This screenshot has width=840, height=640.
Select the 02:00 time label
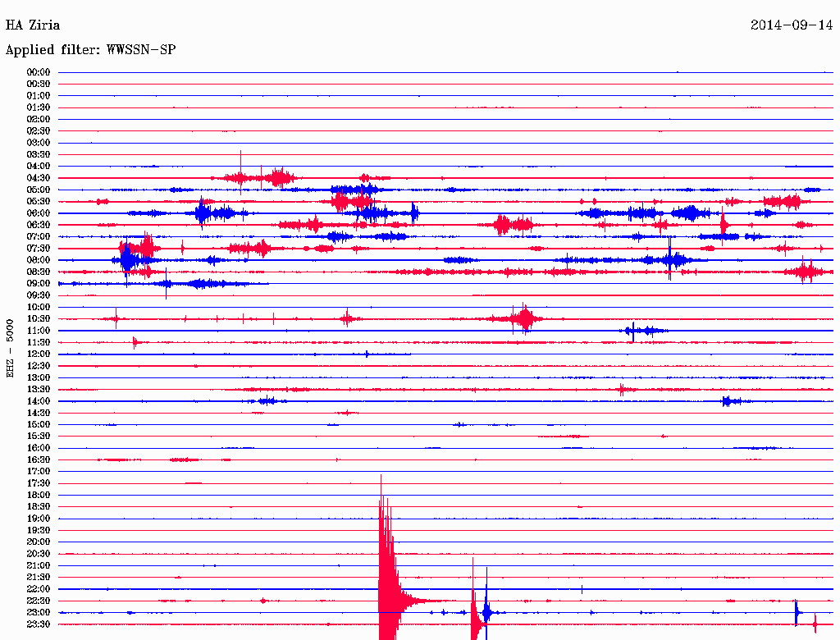coord(39,119)
